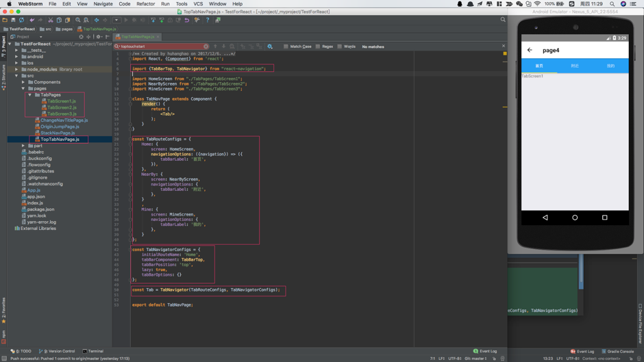Viewport: 644px width, 362px height.
Task: Open the Version Control panel
Action: (x=58, y=351)
